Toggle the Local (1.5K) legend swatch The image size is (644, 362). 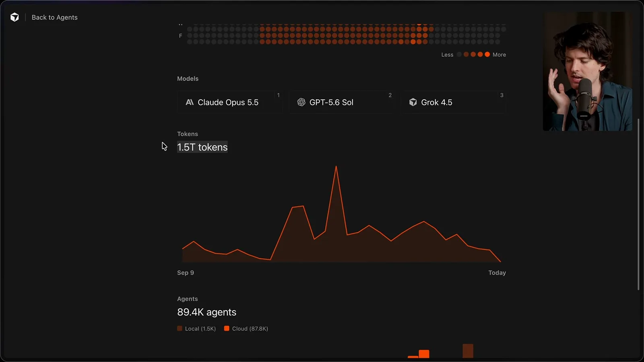pyautogui.click(x=180, y=329)
